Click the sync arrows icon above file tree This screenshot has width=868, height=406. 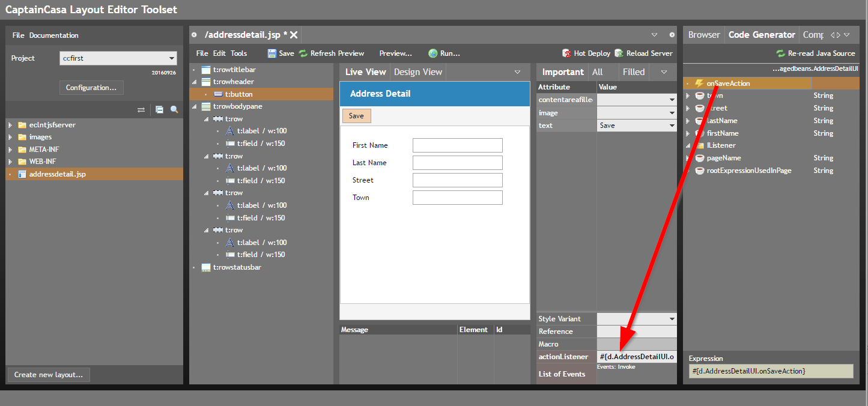(x=141, y=110)
